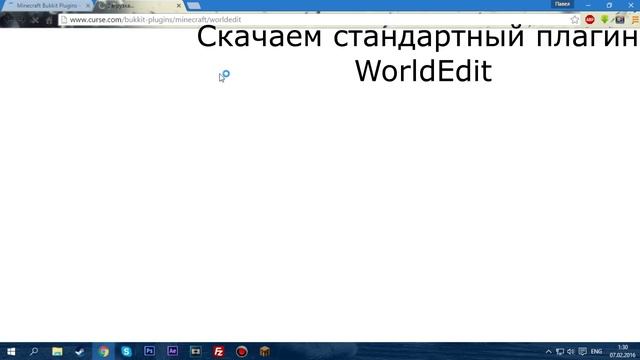Open the Minecraft block taskbar icon

[264, 351]
